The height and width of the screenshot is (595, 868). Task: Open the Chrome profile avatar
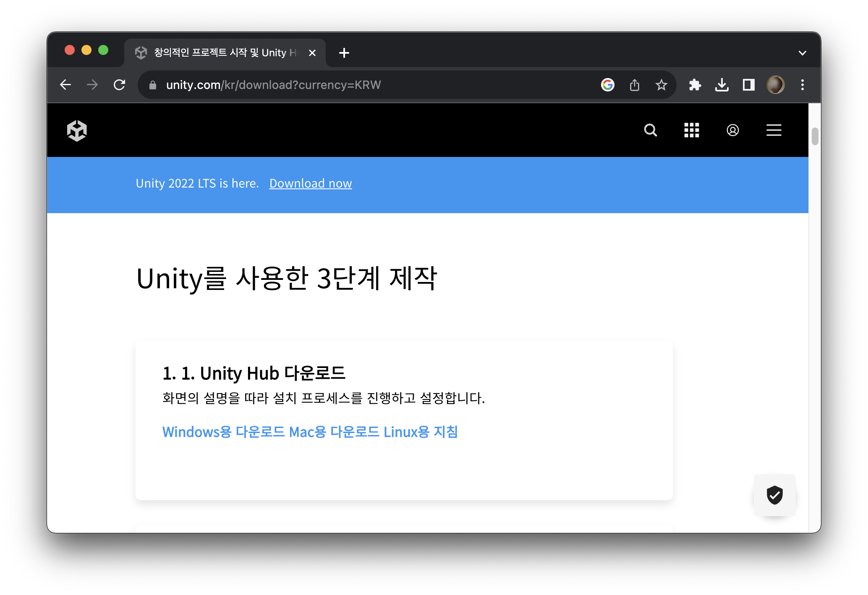click(x=775, y=85)
